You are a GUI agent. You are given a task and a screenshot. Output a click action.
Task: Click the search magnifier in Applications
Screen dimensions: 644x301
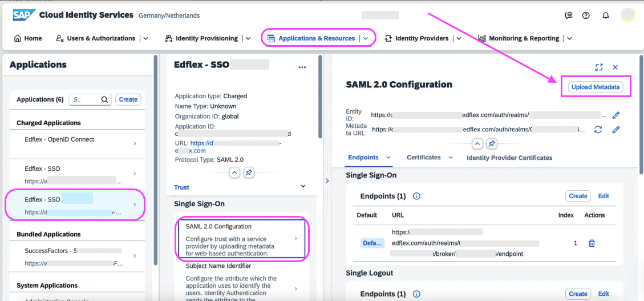tap(104, 99)
